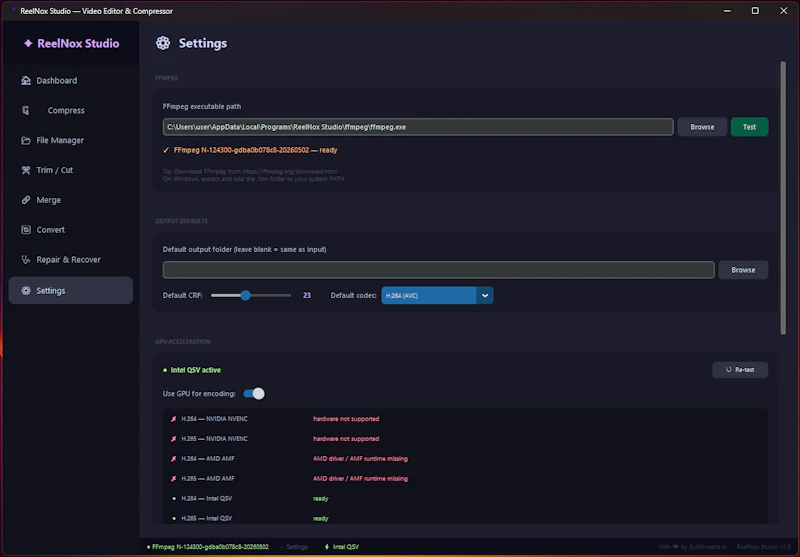800x557 pixels.
Task: Open the Dashboard page
Action: (71, 81)
